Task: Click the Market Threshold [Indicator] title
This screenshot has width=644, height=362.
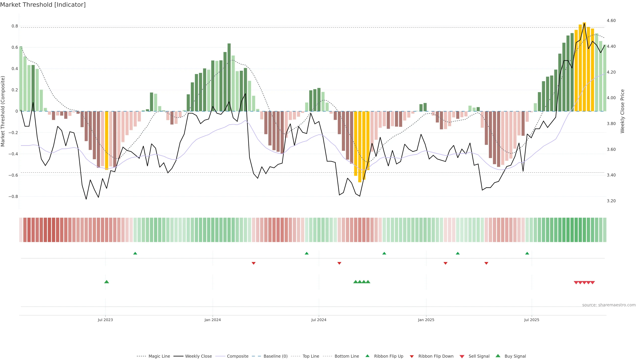Action: point(43,5)
